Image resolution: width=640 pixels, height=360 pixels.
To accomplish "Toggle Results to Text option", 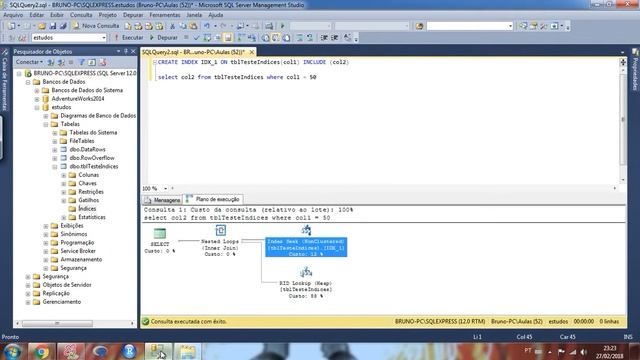I will click(265, 38).
